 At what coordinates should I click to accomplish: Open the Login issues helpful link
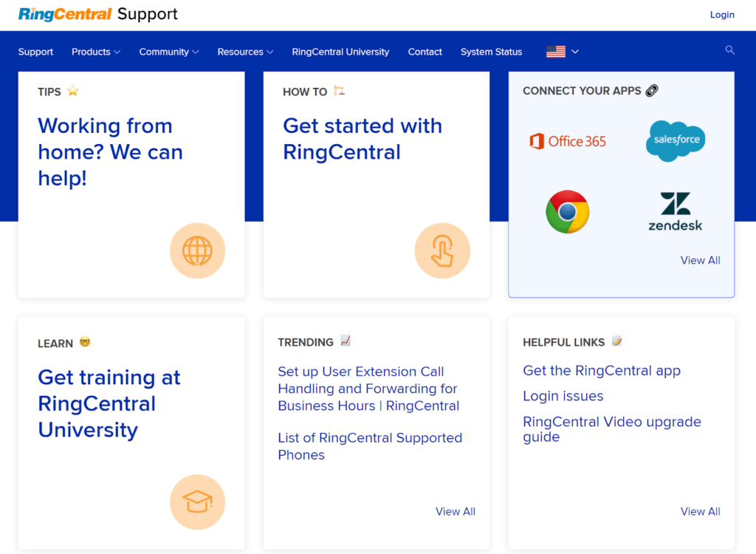[563, 396]
